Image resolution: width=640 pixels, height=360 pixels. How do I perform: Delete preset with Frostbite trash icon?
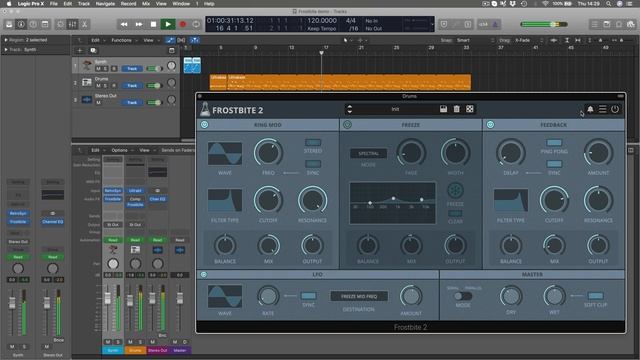457,109
